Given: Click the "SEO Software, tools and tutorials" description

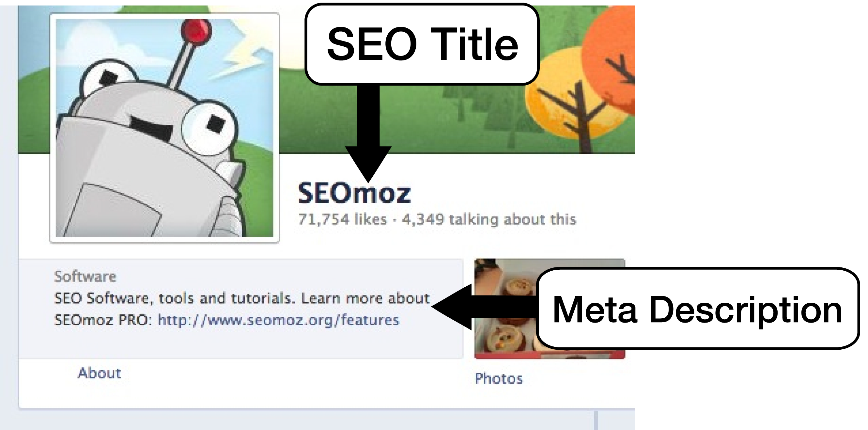Looking at the screenshot, I should [241, 298].
